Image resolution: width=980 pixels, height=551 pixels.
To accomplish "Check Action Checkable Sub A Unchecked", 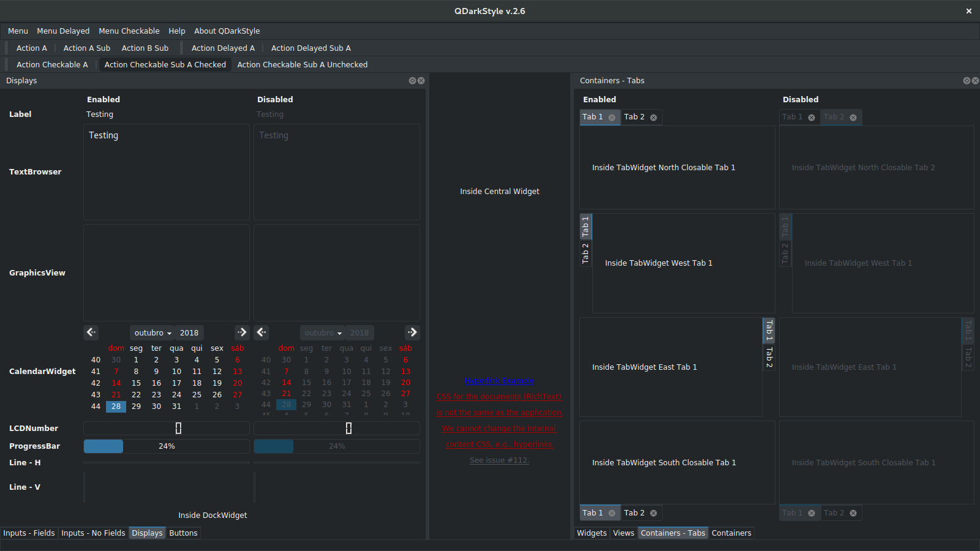I will (x=303, y=65).
